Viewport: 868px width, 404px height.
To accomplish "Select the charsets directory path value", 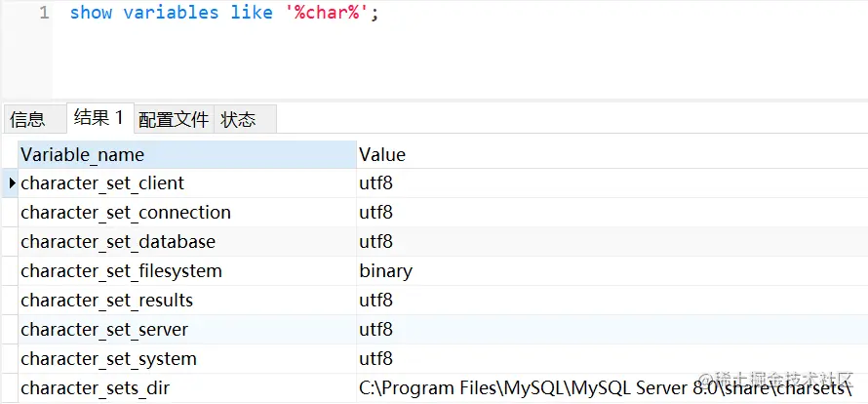I will tap(605, 388).
